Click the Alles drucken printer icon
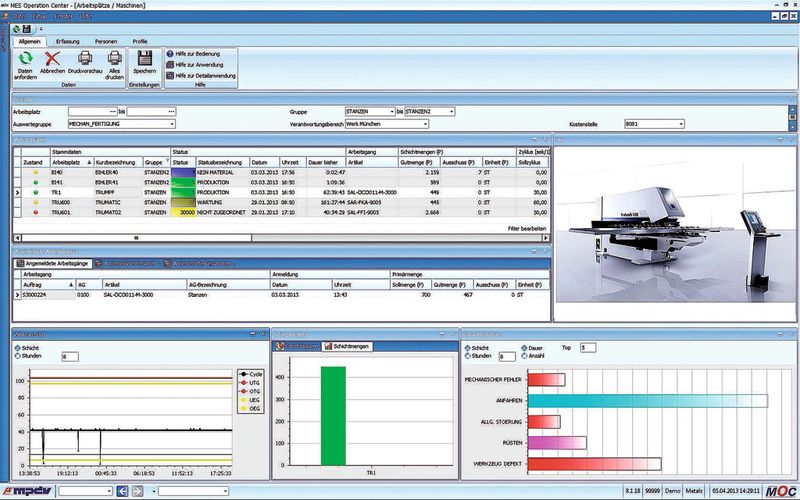800x500 pixels. pos(115,58)
